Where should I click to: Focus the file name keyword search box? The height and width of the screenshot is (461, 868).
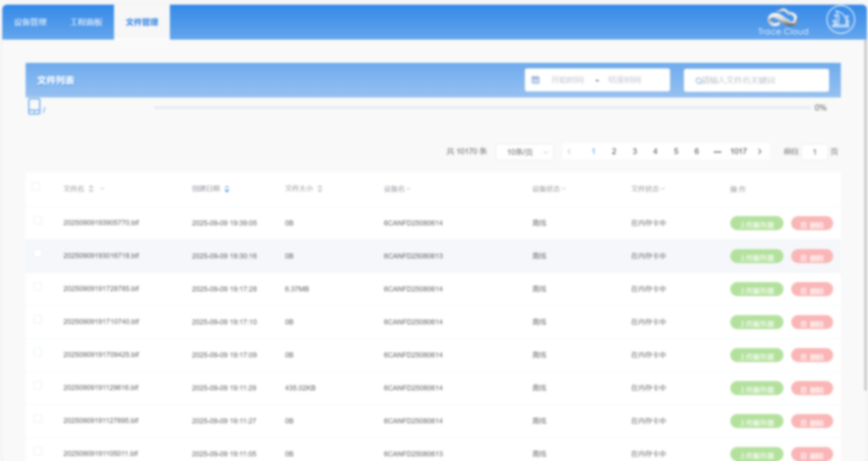click(x=756, y=80)
